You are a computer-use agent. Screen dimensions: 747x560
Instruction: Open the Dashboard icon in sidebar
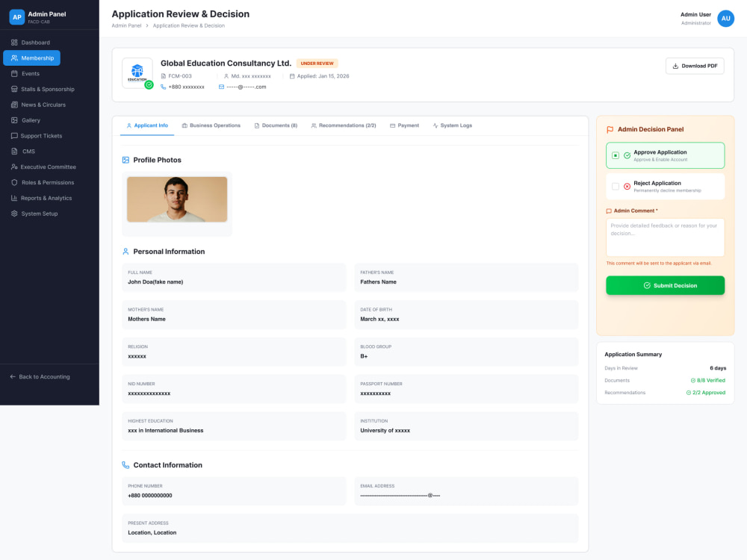click(x=14, y=43)
